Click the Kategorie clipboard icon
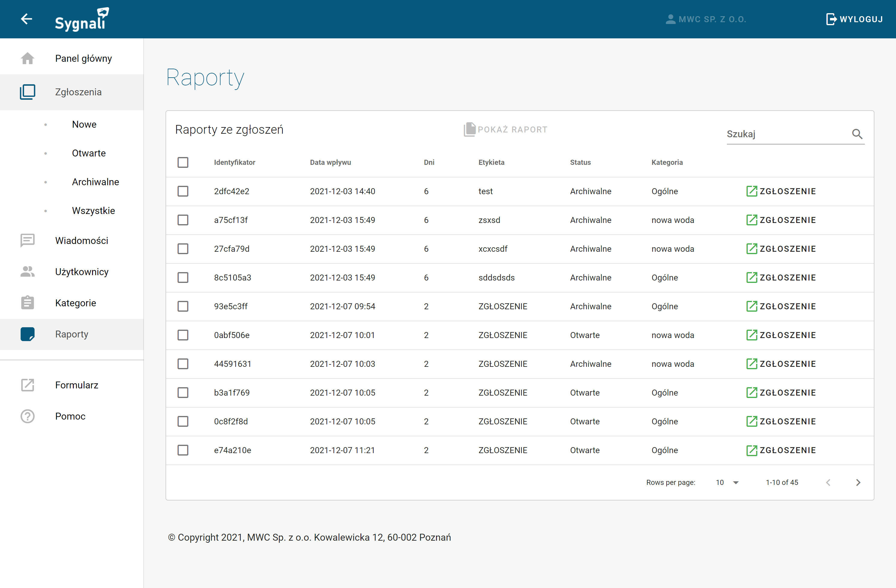Image resolution: width=896 pixels, height=588 pixels. tap(28, 303)
